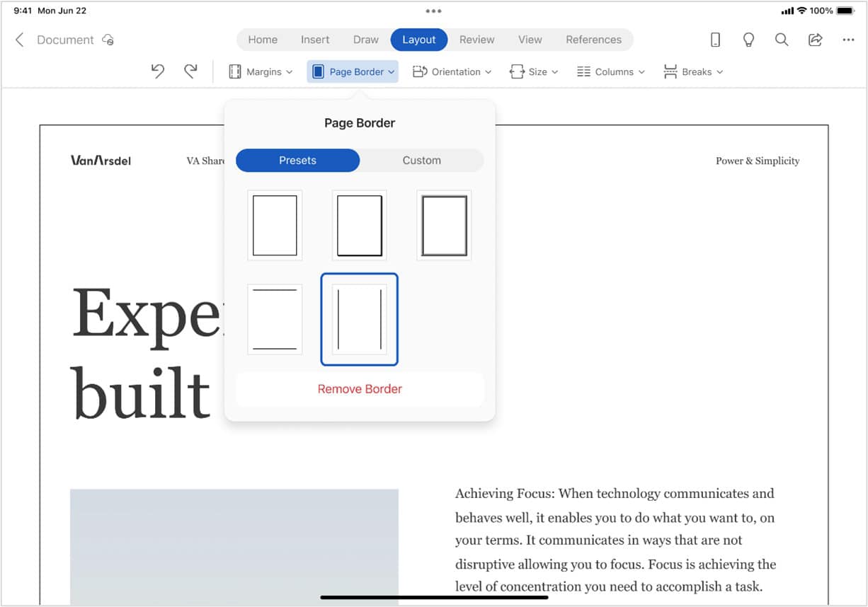This screenshot has width=868, height=607.
Task: Click the Undo arrow icon
Action: point(158,71)
